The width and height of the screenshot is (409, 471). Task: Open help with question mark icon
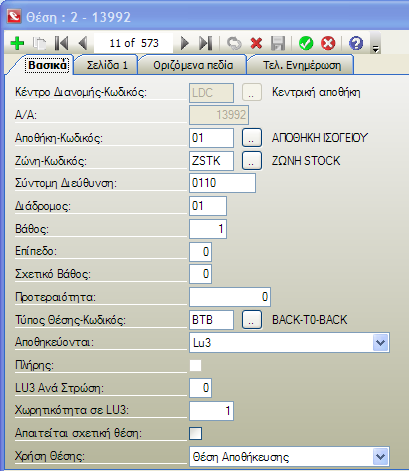356,43
